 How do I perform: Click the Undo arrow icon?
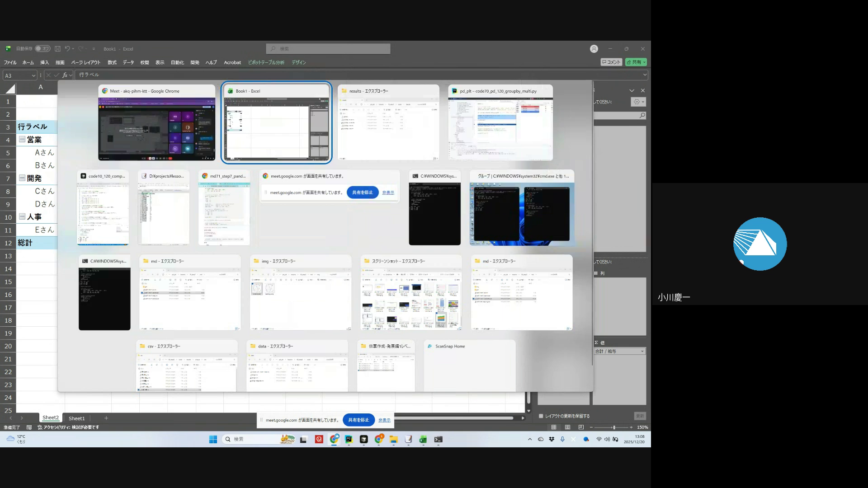click(x=67, y=49)
